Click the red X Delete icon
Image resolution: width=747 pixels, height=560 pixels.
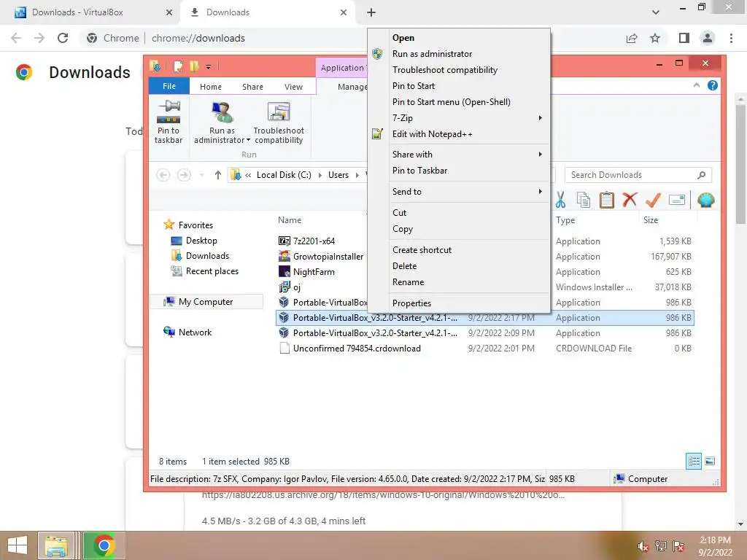[x=630, y=200]
